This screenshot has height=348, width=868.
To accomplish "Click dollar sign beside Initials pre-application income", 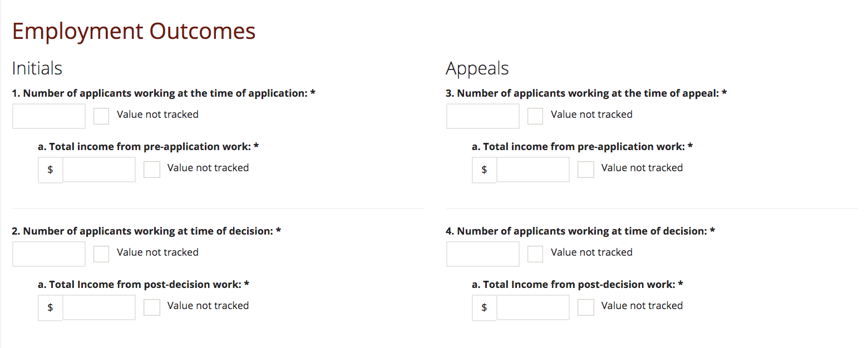I will pos(50,170).
